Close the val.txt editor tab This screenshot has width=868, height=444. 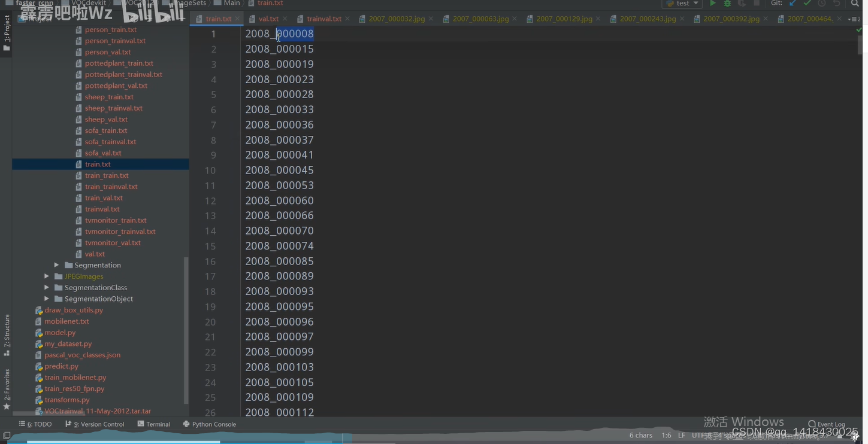click(x=285, y=19)
